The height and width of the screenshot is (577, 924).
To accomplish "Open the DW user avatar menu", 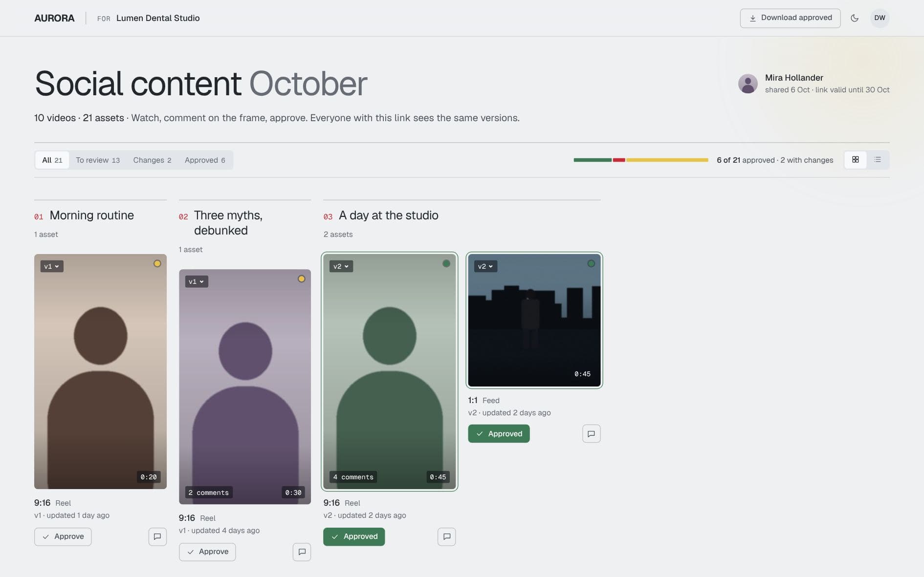I will pos(880,18).
